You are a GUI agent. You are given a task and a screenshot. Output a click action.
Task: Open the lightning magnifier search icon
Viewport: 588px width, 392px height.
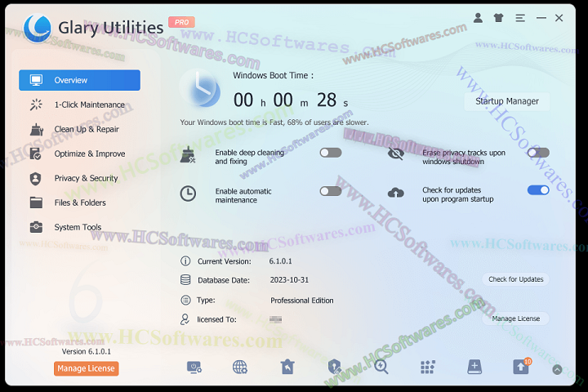pyautogui.click(x=381, y=367)
